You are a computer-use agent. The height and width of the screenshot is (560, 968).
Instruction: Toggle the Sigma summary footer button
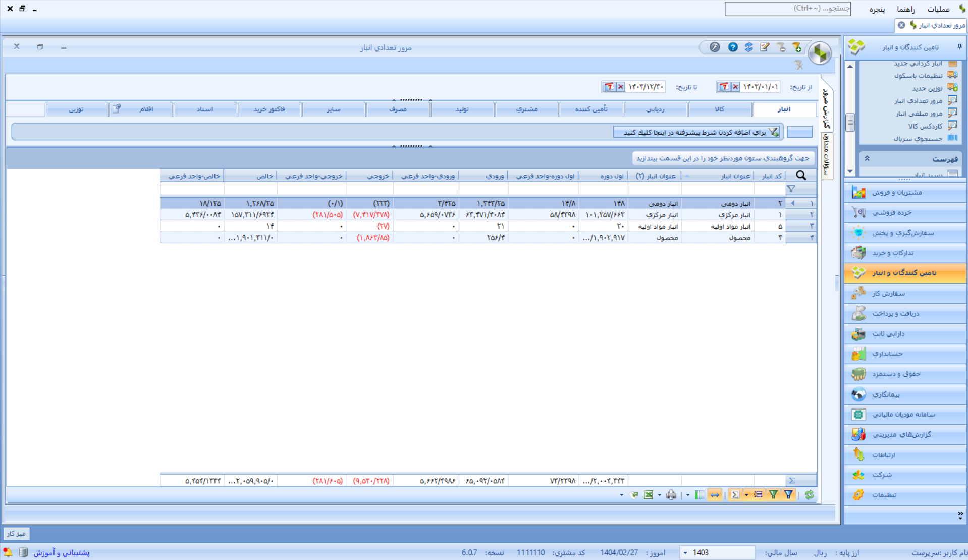pos(735,495)
